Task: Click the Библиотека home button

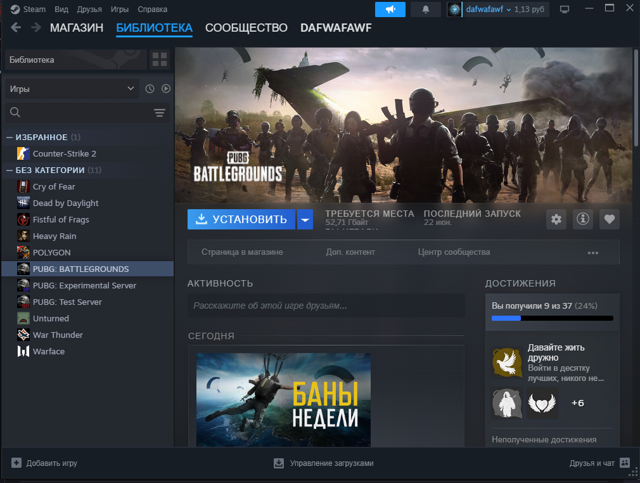Action: tap(76, 60)
